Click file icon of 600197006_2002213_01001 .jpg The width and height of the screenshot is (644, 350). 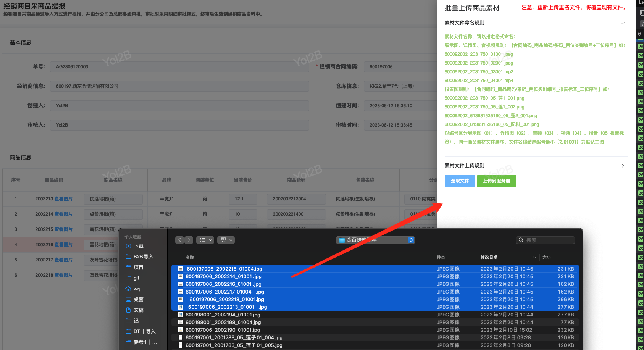[181, 307]
